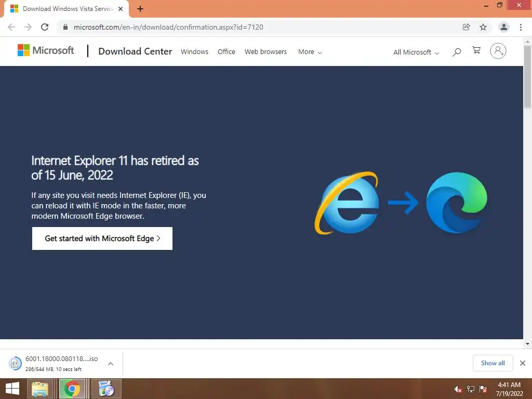
Task: Go back to the previous page
Action: (x=11, y=27)
